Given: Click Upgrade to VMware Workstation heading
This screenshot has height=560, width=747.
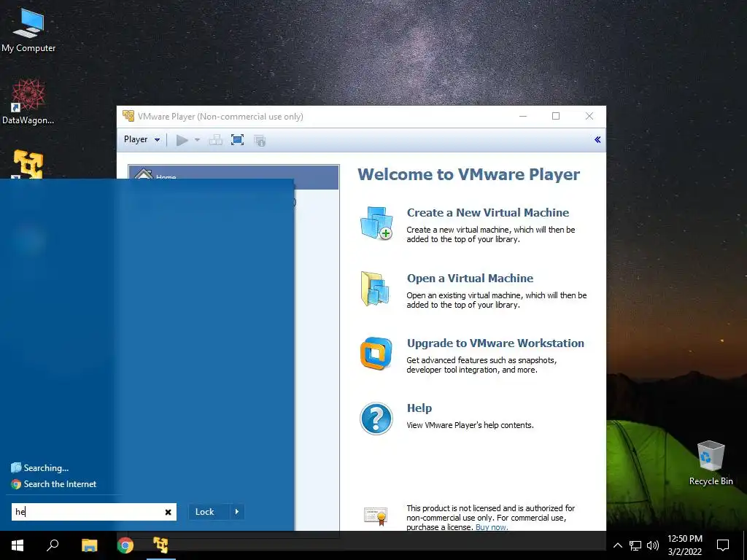Looking at the screenshot, I should (495, 343).
